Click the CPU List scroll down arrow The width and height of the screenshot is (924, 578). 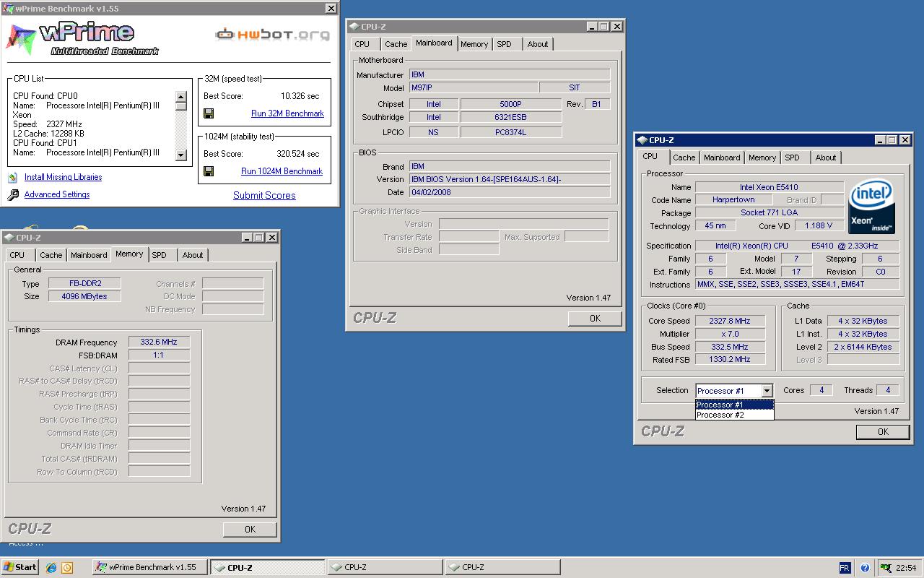(x=180, y=155)
